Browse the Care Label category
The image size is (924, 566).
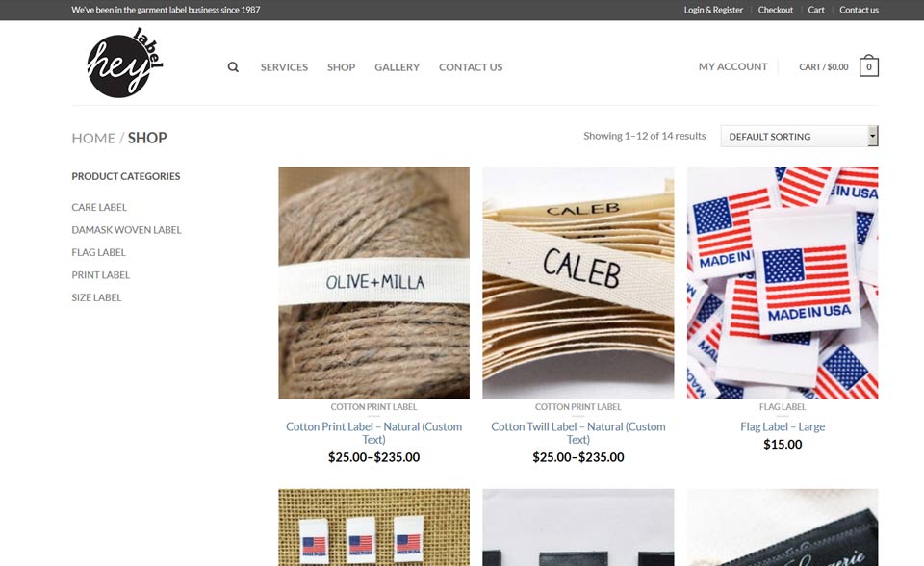(99, 208)
